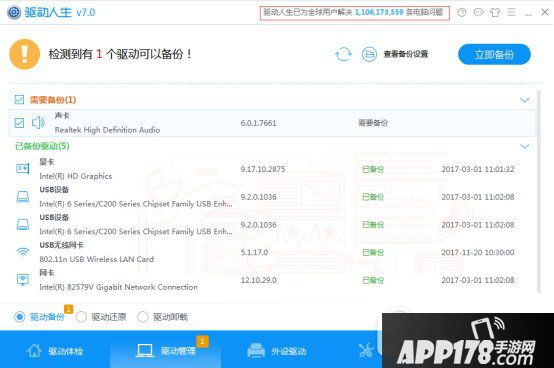The width and height of the screenshot is (554, 368).
Task: Click version 12.10.29.0 text
Action: 259,280
